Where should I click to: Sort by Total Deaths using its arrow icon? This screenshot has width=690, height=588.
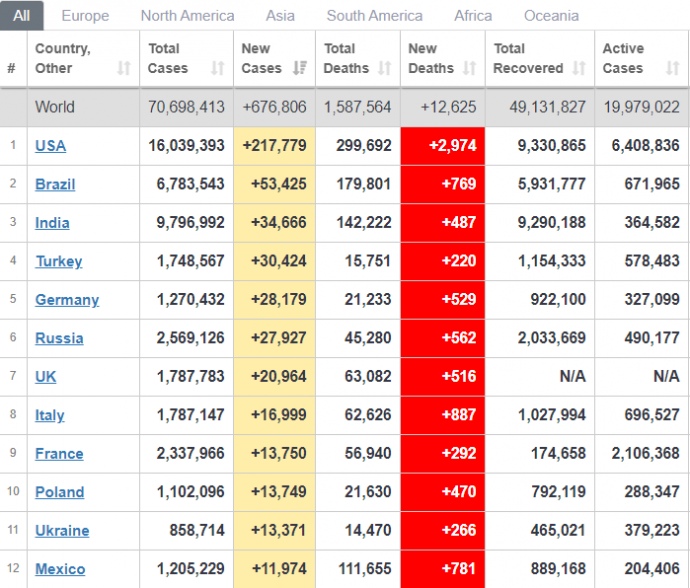[x=385, y=68]
